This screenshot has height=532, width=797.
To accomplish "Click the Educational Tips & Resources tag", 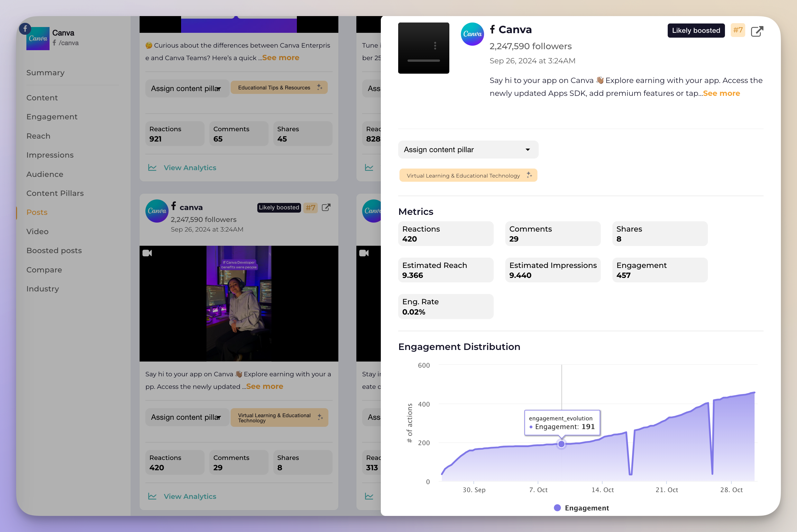I will pos(279,87).
